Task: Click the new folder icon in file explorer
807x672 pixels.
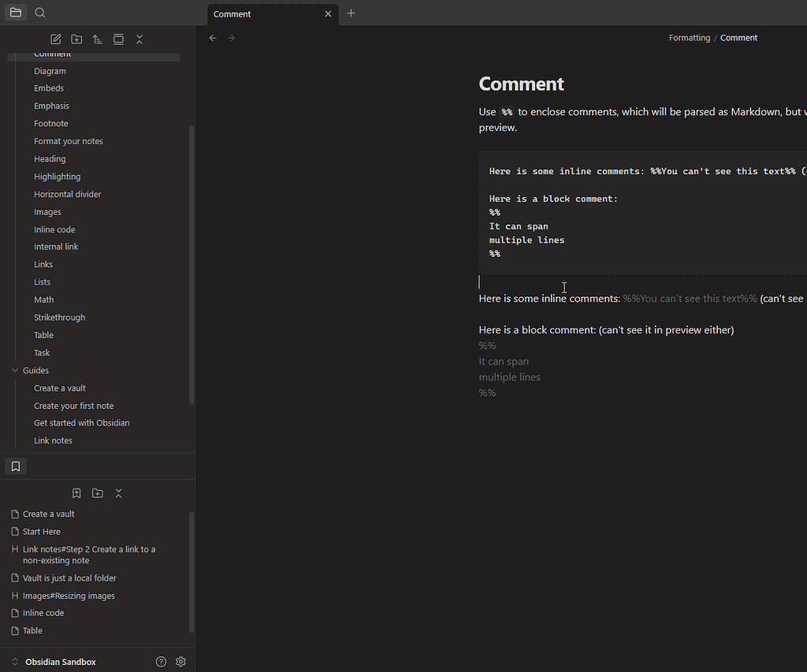Action: click(x=76, y=39)
